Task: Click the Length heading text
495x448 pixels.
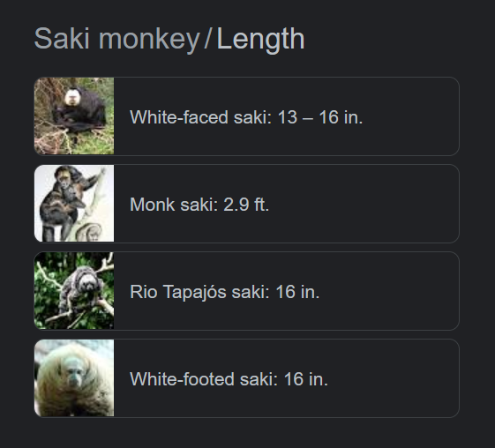Action: [261, 39]
